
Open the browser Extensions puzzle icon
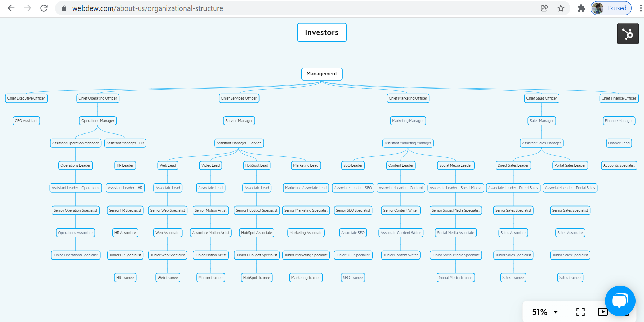point(581,8)
